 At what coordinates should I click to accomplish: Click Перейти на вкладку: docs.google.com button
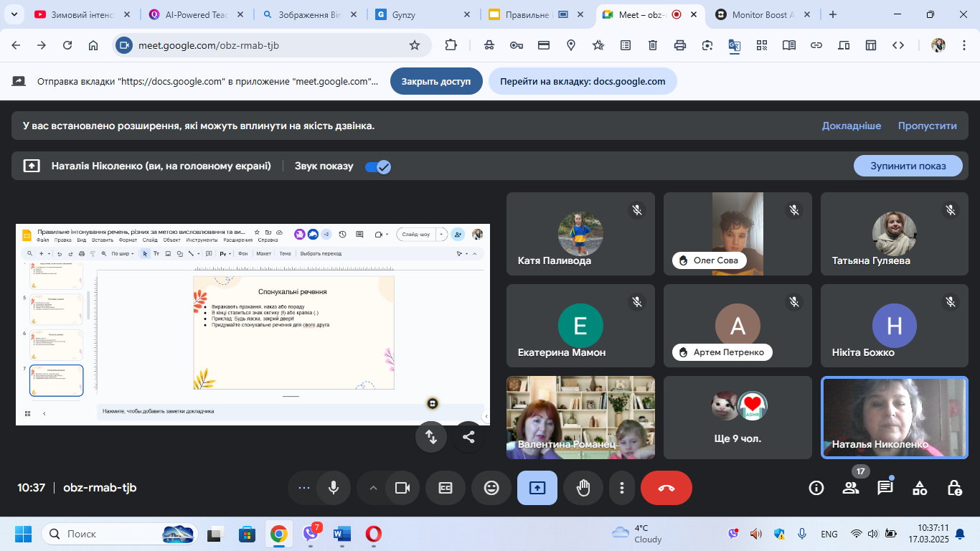tap(583, 81)
